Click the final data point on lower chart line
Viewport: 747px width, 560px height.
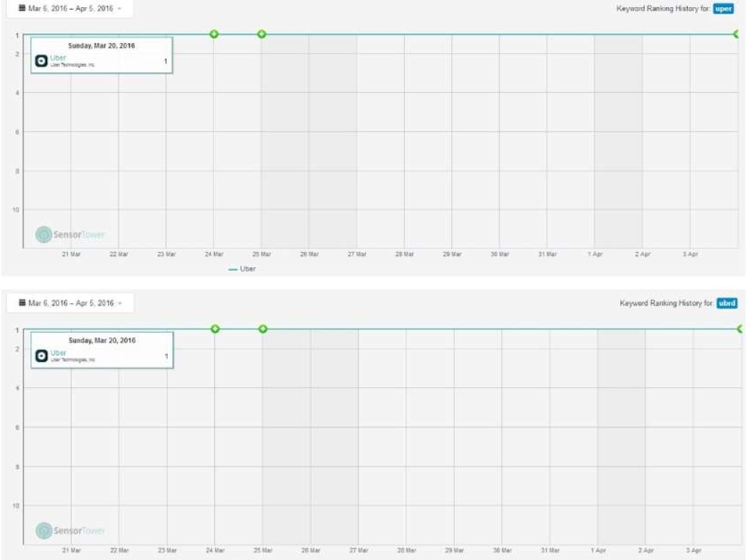(x=739, y=329)
